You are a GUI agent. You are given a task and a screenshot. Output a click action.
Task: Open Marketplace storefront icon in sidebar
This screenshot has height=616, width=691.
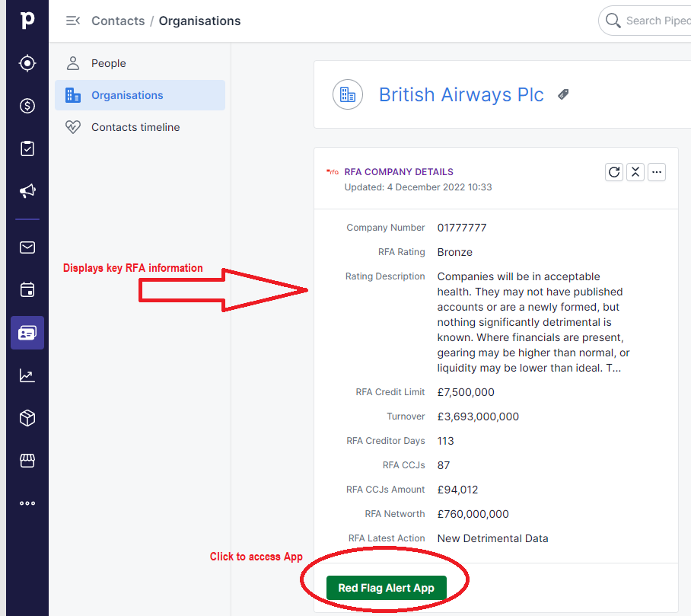point(27,461)
